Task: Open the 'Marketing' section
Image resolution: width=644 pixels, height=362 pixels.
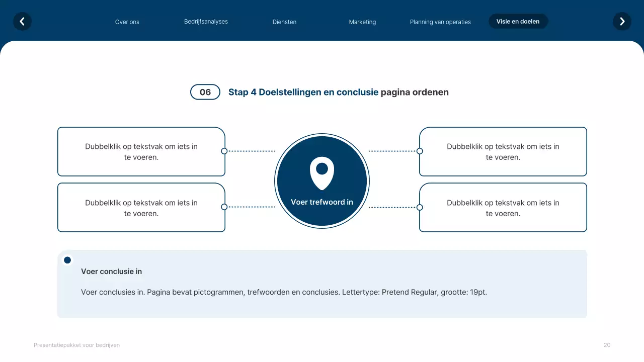Action: coord(362,22)
